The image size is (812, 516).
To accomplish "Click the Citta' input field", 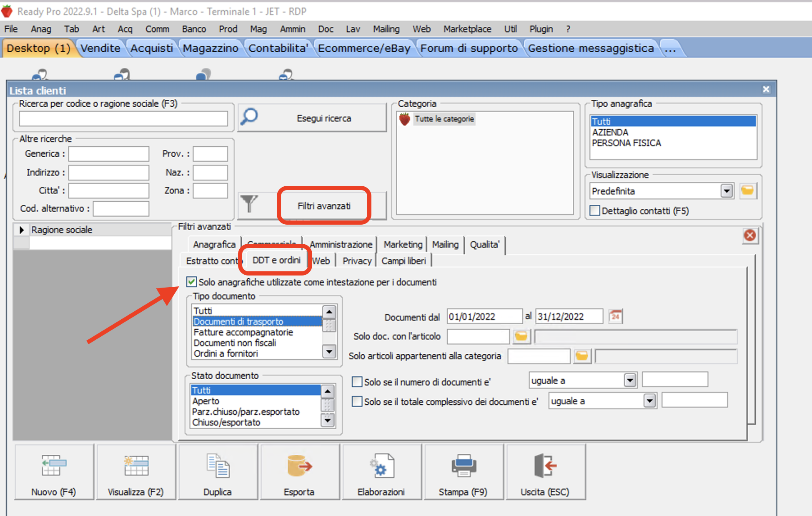I will 109,190.
